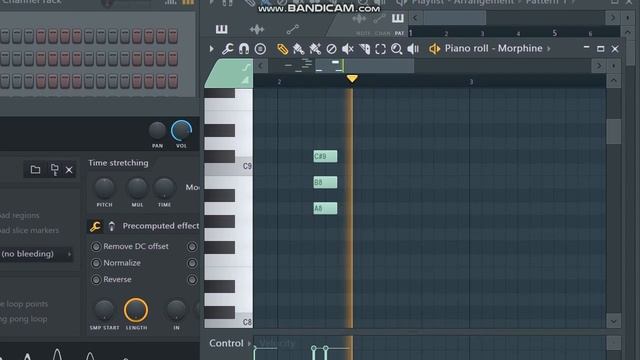Click piano roll scroll left arrow
640x360 pixels.
260,66
